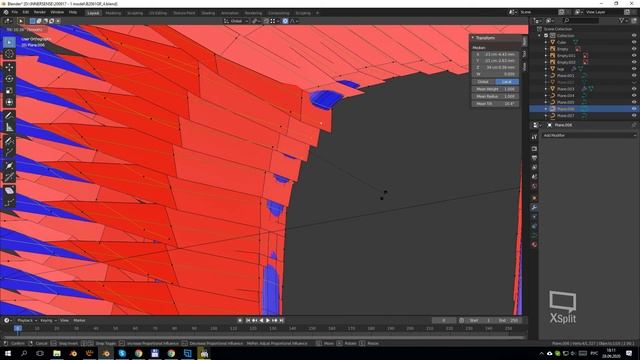Screen dimensions: 640x360
Task: Hide the Collection in the outliner
Action: 634,36
